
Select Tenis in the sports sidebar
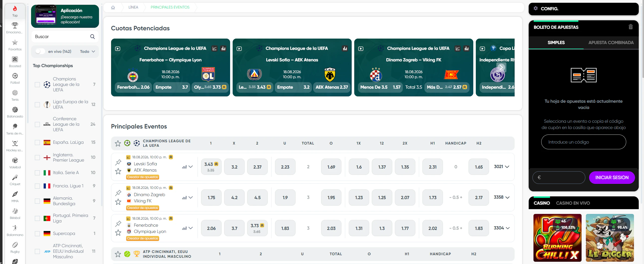tap(15, 93)
